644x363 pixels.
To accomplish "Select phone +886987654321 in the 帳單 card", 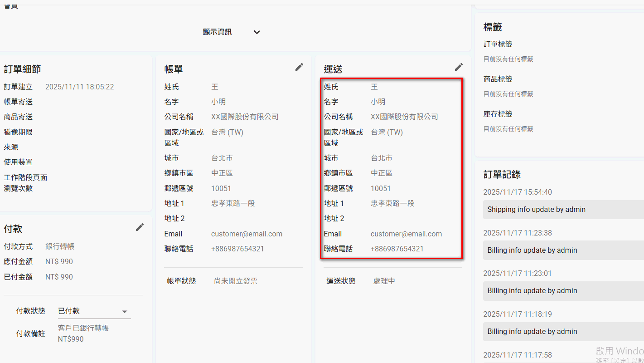I will pos(237,249).
